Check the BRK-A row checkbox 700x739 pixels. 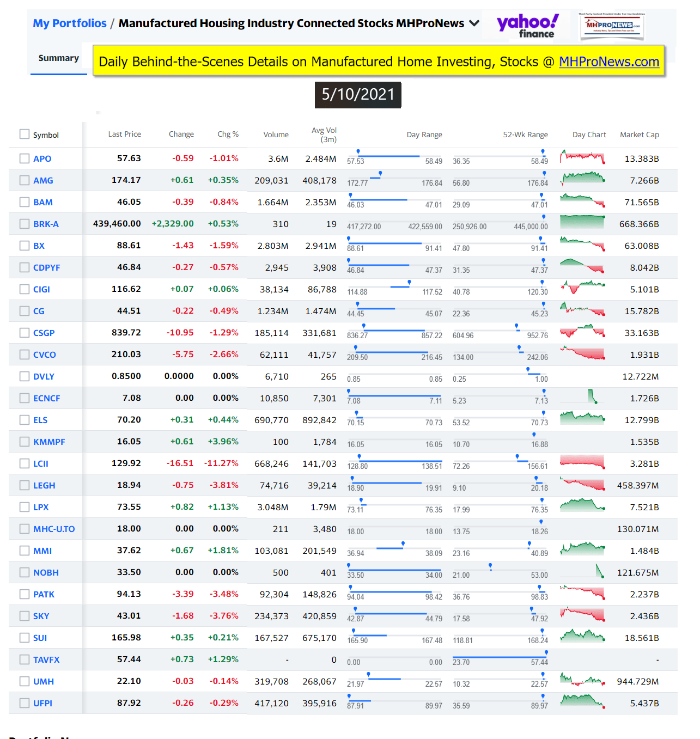pos(24,224)
